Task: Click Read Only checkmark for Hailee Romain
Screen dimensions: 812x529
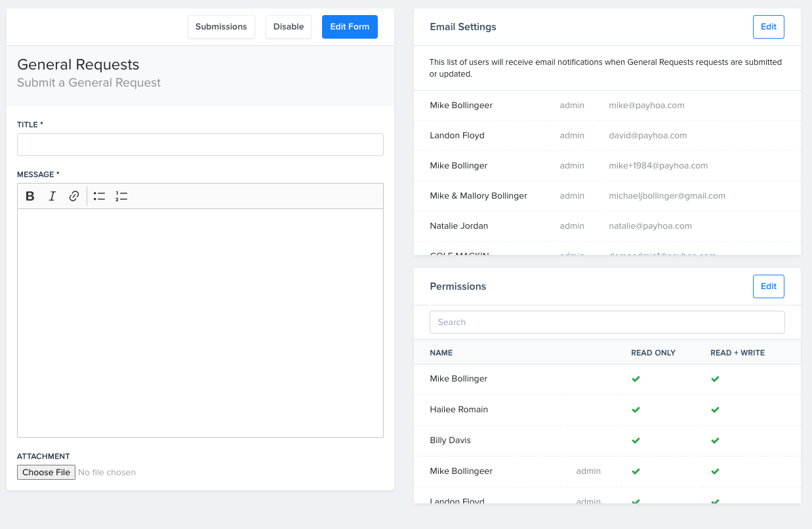Action: click(x=636, y=410)
